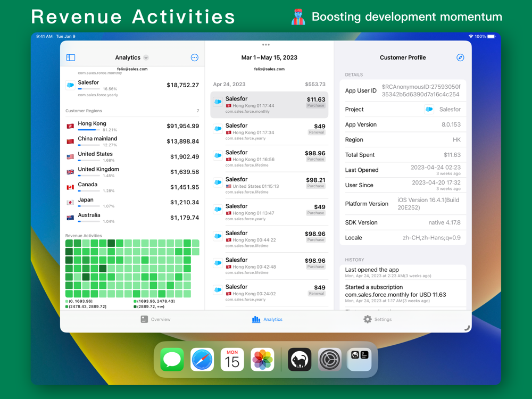Image resolution: width=532 pixels, height=399 pixels.
Task: Click the Platform Version row
Action: 403,204
